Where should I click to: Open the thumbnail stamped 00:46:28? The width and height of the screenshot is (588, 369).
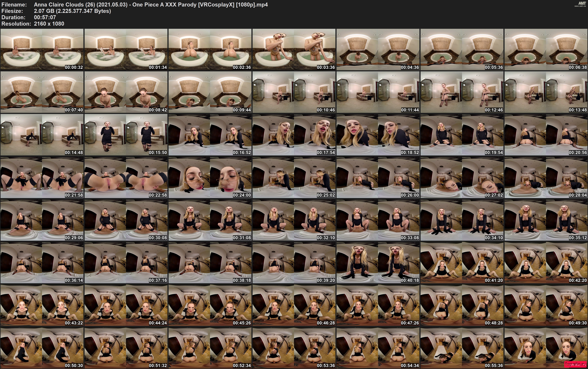point(294,305)
